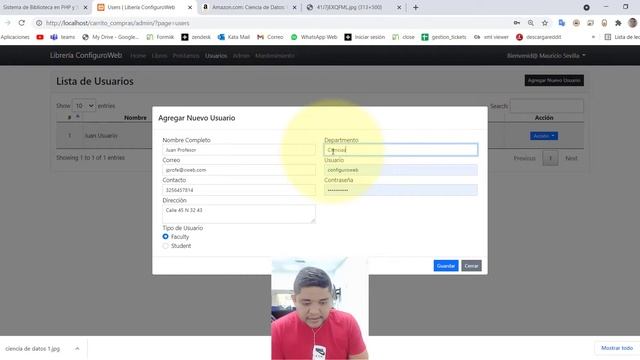Open the entries-per-page dropdown showing 10
The height and width of the screenshot is (360, 640).
point(84,106)
